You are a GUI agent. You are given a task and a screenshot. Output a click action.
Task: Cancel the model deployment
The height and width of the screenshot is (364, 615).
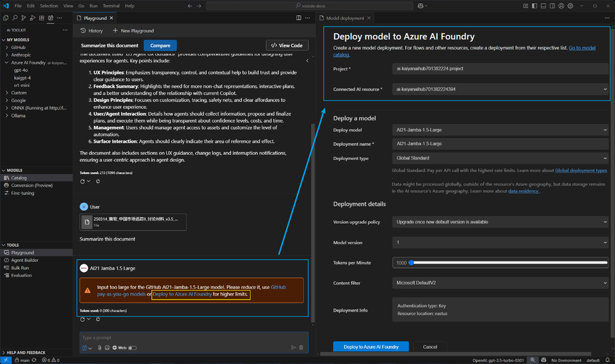click(x=430, y=347)
